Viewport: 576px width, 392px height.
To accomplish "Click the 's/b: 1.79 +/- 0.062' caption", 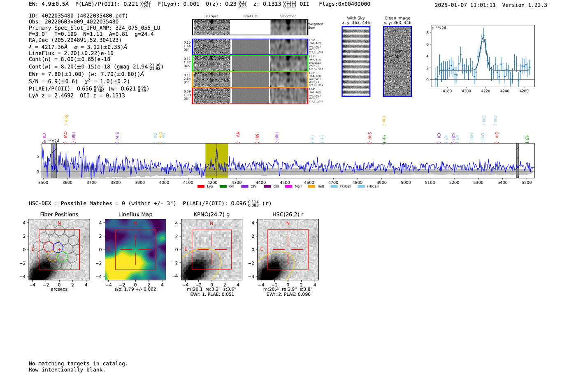I will (135, 289).
